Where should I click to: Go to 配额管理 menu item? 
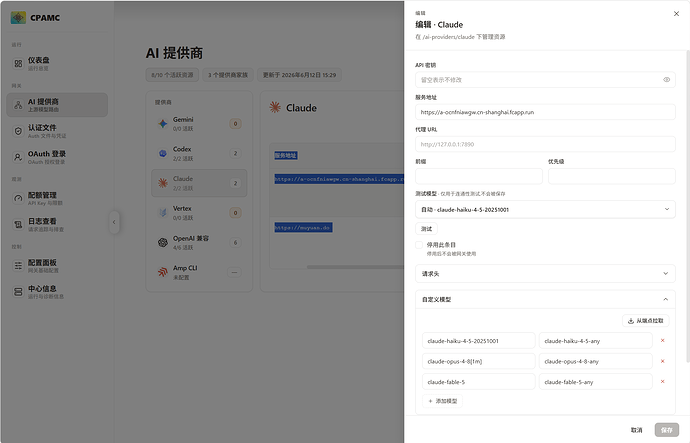click(x=57, y=198)
